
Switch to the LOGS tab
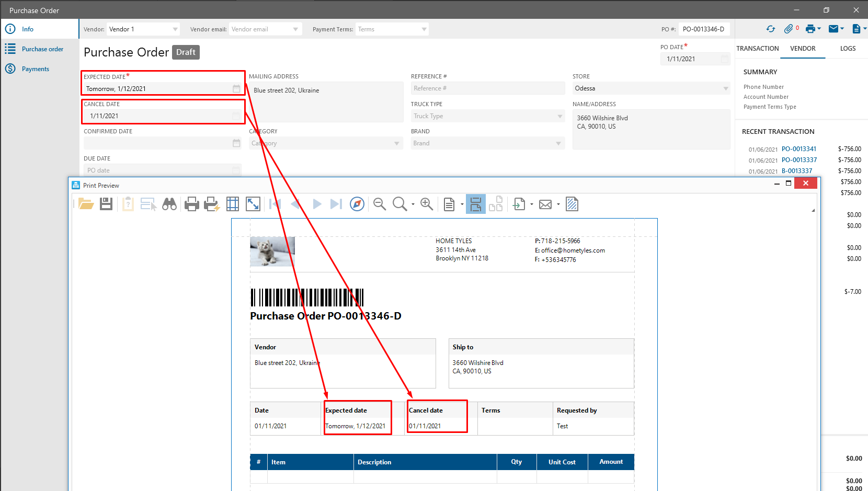(848, 49)
